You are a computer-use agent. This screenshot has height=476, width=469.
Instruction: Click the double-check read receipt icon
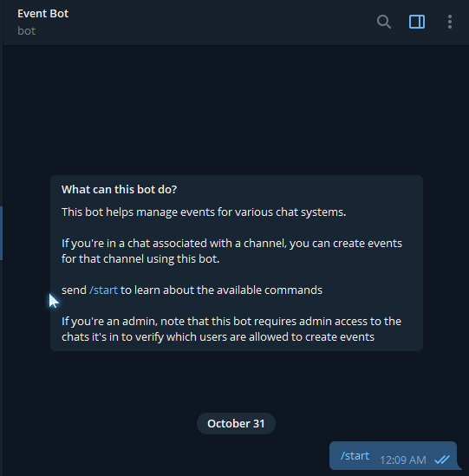[x=441, y=460]
